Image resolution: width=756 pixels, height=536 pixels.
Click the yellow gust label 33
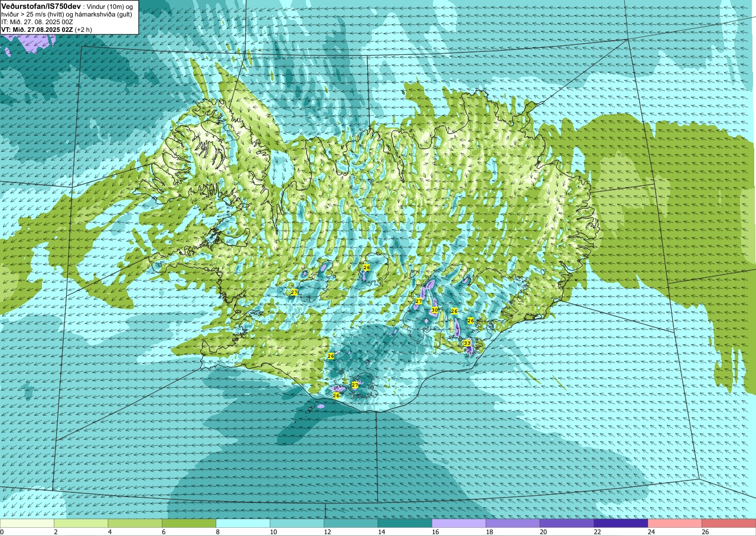click(x=467, y=343)
